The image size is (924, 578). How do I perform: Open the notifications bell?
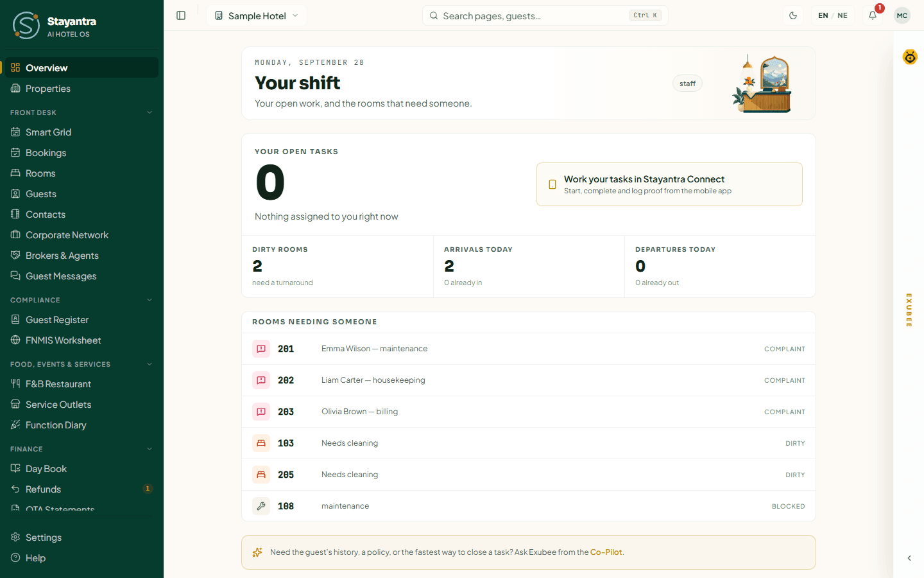(x=873, y=15)
